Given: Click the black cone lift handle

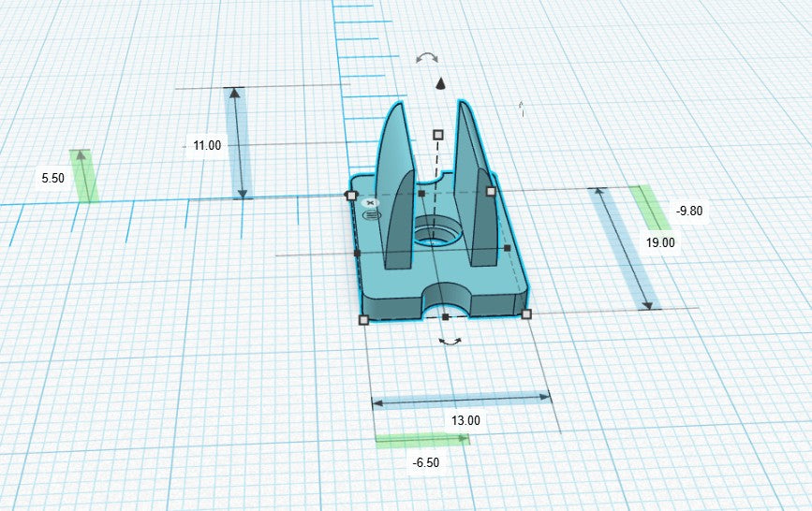Looking at the screenshot, I should click(x=440, y=83).
